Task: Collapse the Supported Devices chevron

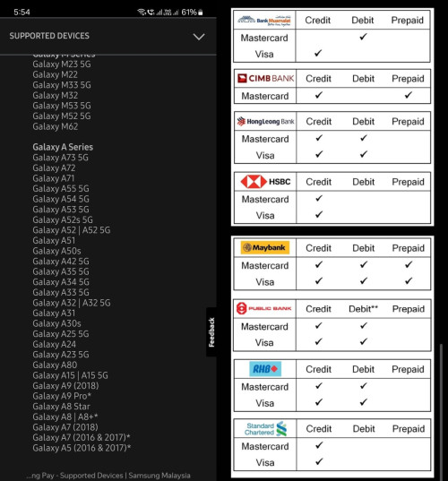Action: pos(199,37)
